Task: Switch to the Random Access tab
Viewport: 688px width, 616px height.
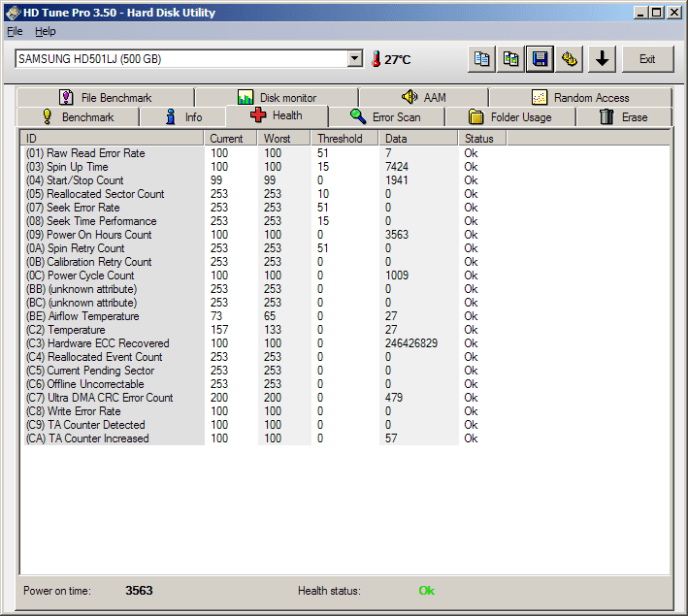Action: coord(580,97)
